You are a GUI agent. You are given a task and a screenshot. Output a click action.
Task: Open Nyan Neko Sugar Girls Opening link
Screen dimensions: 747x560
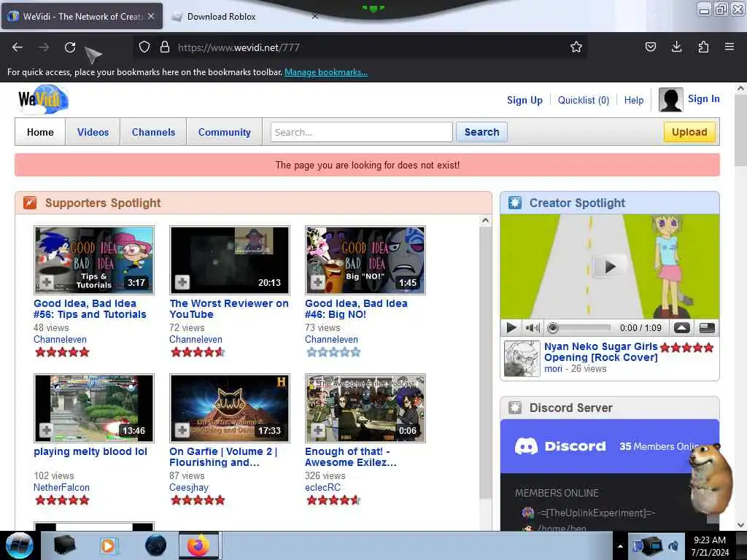pos(601,352)
